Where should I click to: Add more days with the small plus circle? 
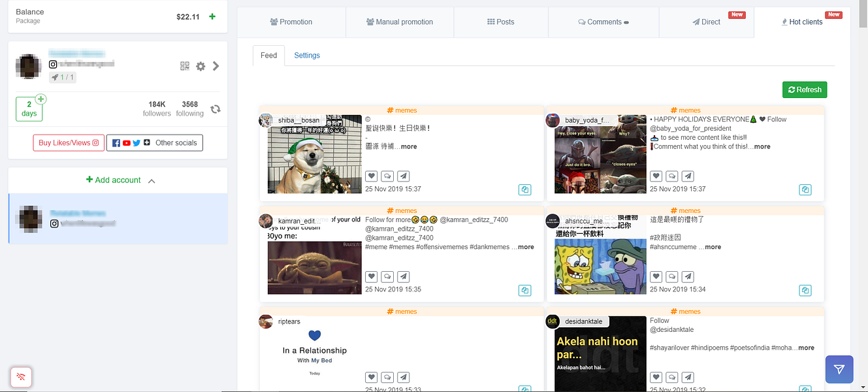41,99
